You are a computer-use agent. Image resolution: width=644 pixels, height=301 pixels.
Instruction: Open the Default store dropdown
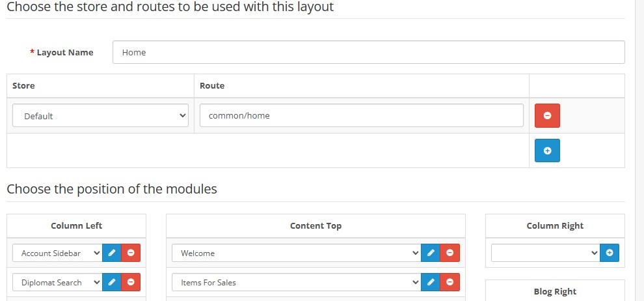click(101, 115)
